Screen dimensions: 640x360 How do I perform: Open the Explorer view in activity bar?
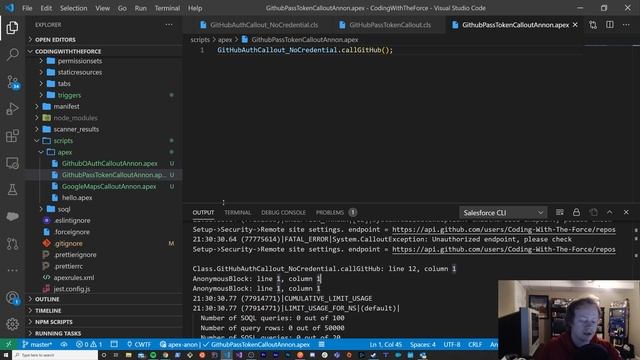[x=12, y=28]
